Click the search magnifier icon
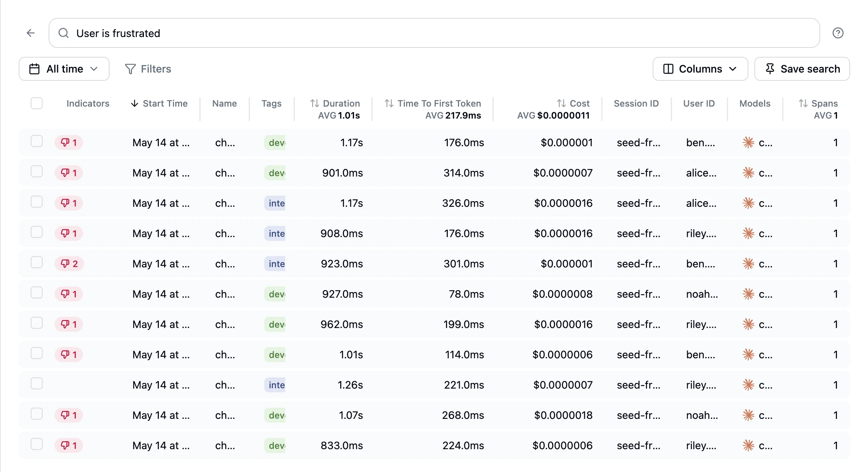868x472 pixels. coord(64,33)
